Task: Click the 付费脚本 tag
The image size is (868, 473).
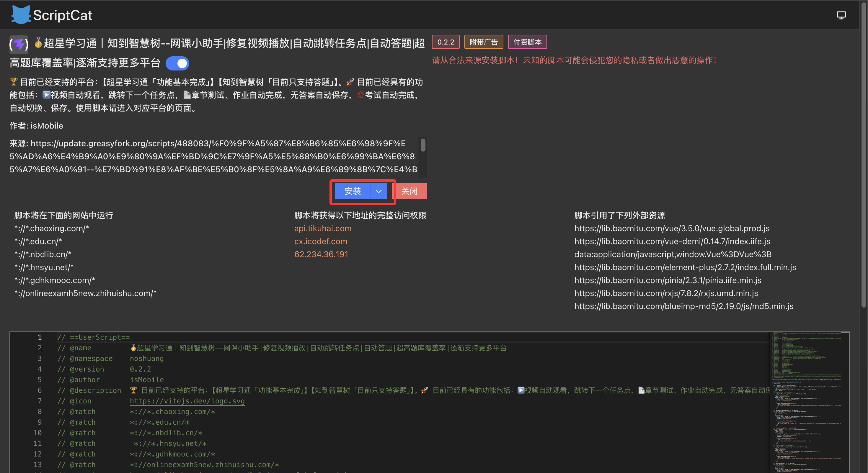Action: pyautogui.click(x=527, y=42)
